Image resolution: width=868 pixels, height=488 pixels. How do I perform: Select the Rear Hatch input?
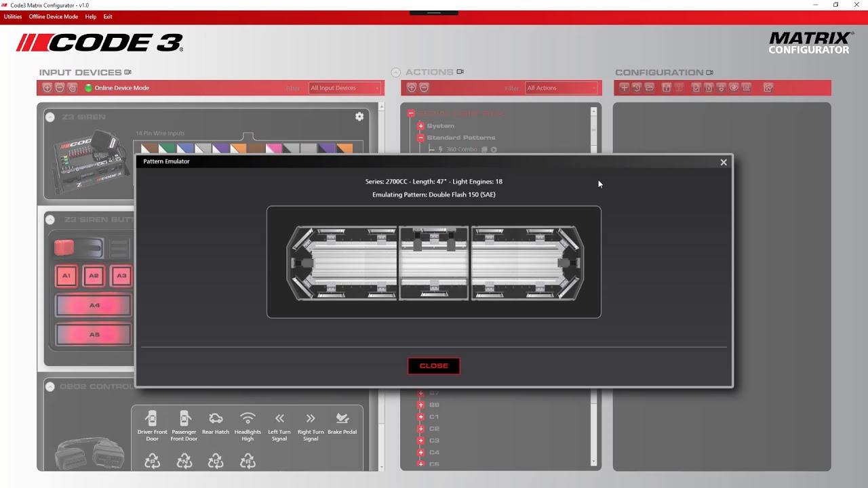tap(216, 423)
